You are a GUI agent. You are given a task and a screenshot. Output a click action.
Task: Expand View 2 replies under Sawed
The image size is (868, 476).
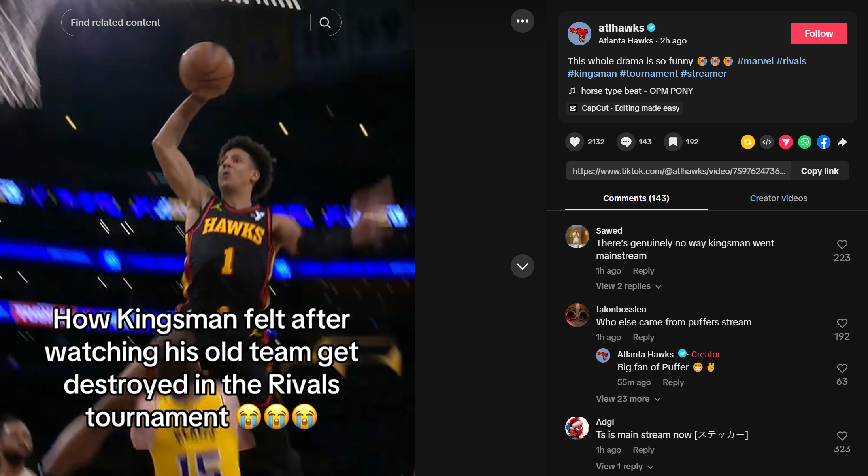[x=628, y=286]
